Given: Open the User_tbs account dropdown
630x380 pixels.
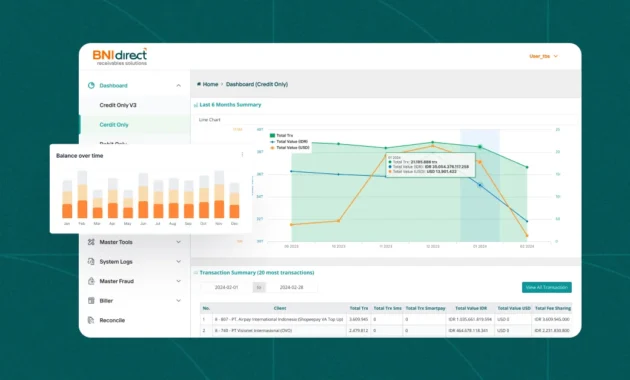Looking at the screenshot, I should click(543, 56).
